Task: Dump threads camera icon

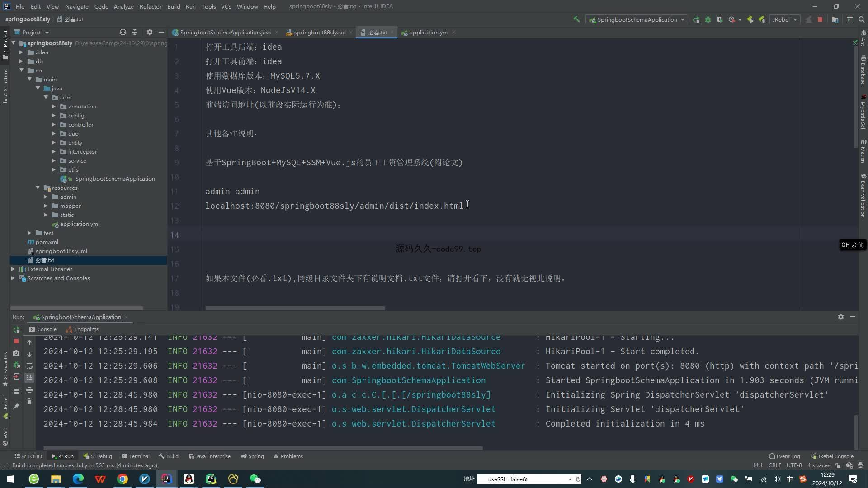Action: [16, 353]
